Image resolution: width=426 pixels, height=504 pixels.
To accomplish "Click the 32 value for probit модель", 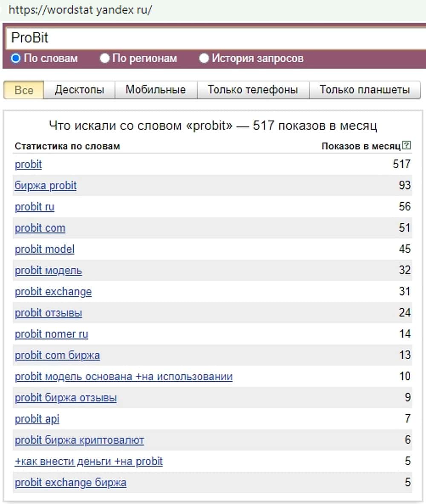I will tap(405, 270).
